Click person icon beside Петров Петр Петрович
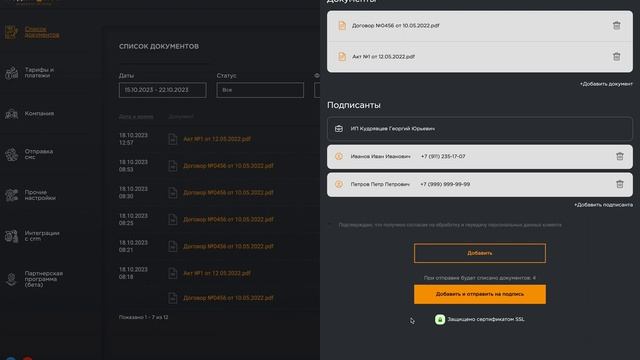Screen dimensions: 640x360 (339, 184)
